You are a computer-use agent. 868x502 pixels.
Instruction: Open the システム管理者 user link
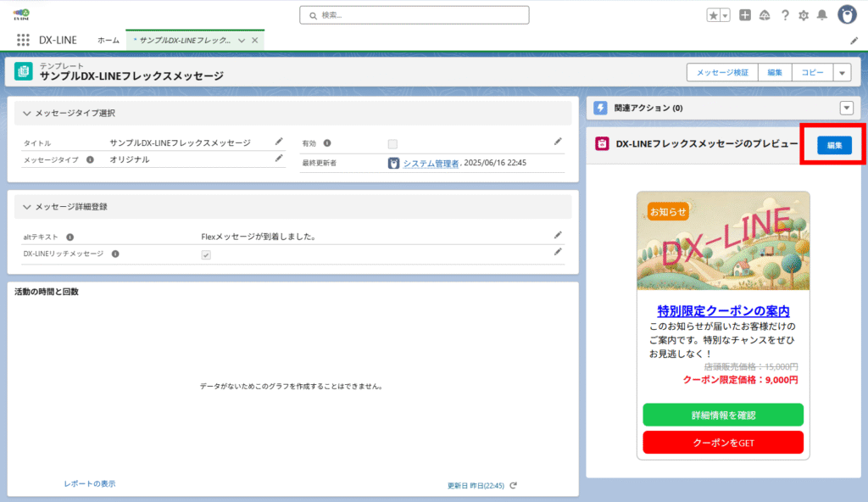pos(431,163)
